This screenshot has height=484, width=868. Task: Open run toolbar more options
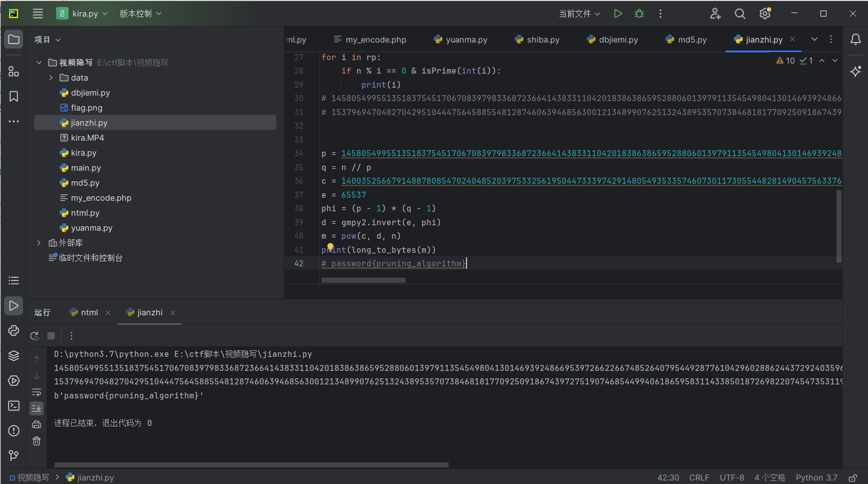pos(72,336)
